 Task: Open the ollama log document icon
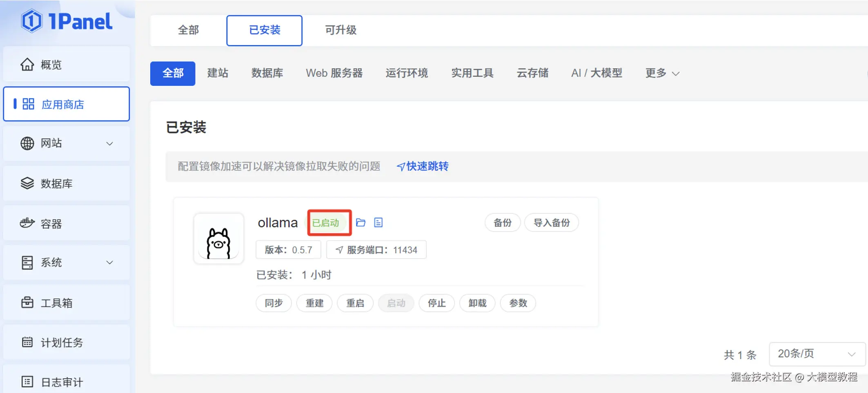(378, 223)
